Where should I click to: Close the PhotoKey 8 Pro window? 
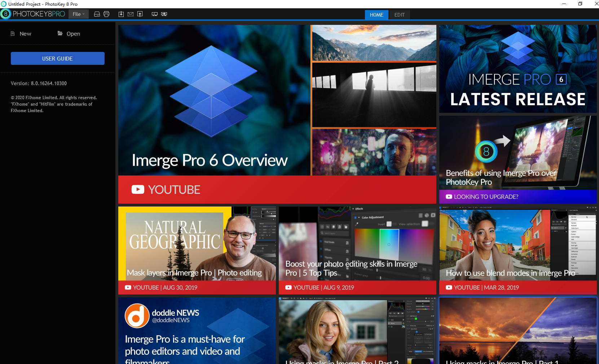pyautogui.click(x=596, y=4)
